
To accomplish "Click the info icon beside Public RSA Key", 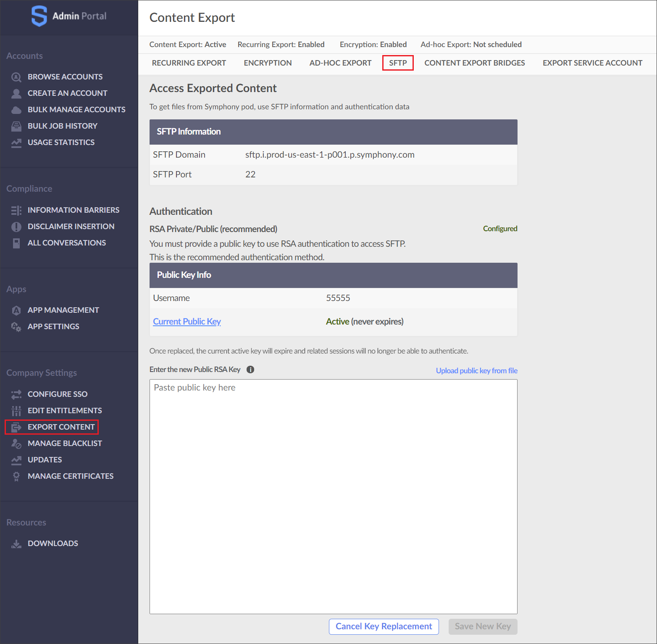I will (x=250, y=370).
